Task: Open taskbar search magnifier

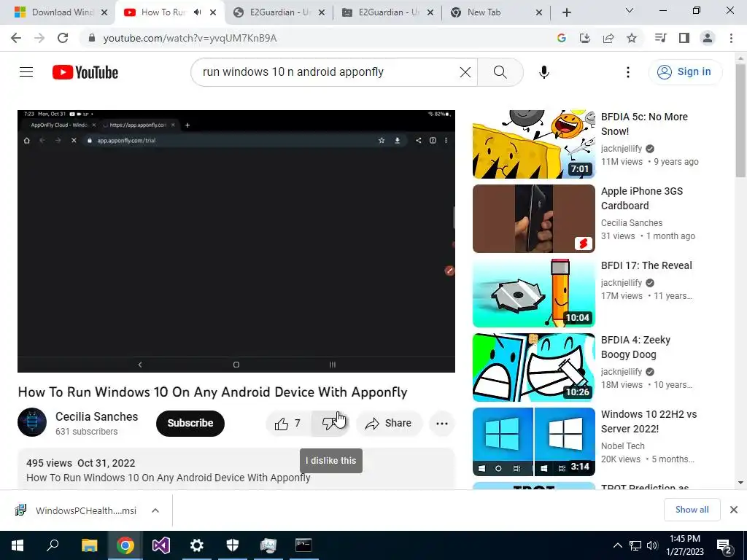Action: click(53, 545)
